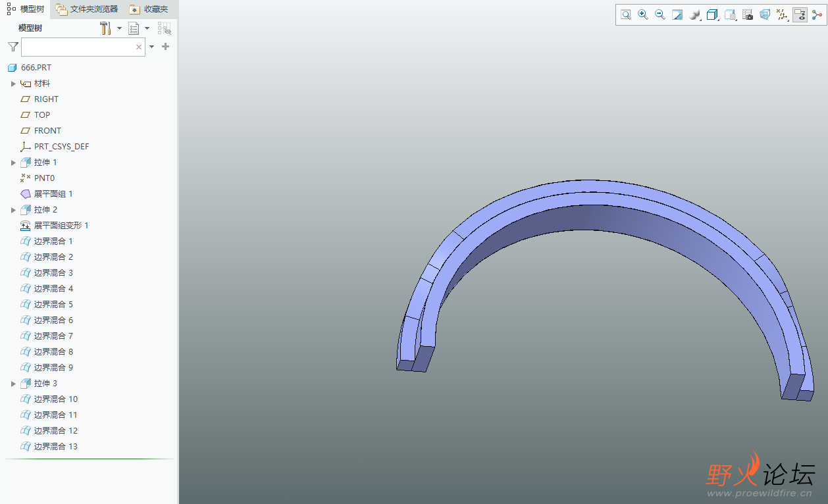This screenshot has height=504, width=828.
Task: Select the 材料 row label
Action: click(x=42, y=84)
